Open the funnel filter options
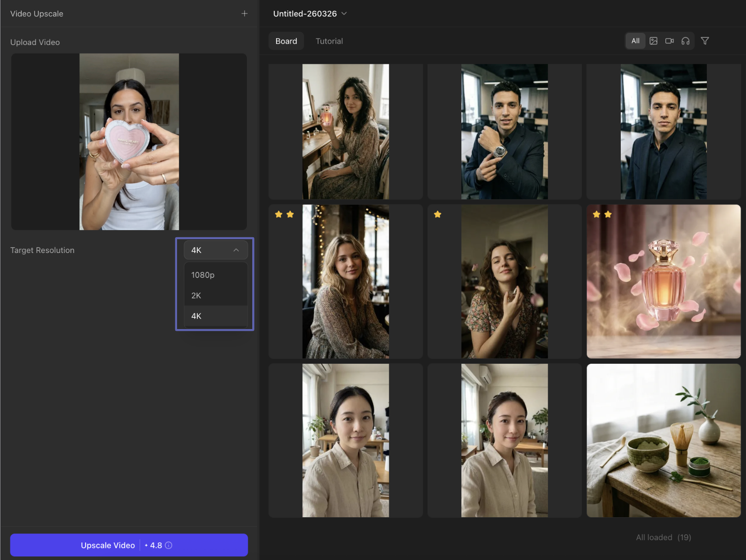This screenshot has height=560, width=746. [x=705, y=41]
